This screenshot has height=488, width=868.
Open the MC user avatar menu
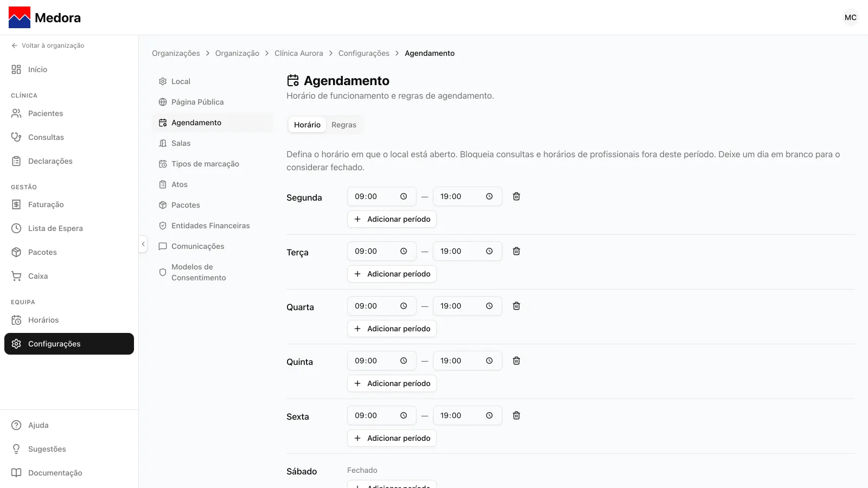coord(851,17)
